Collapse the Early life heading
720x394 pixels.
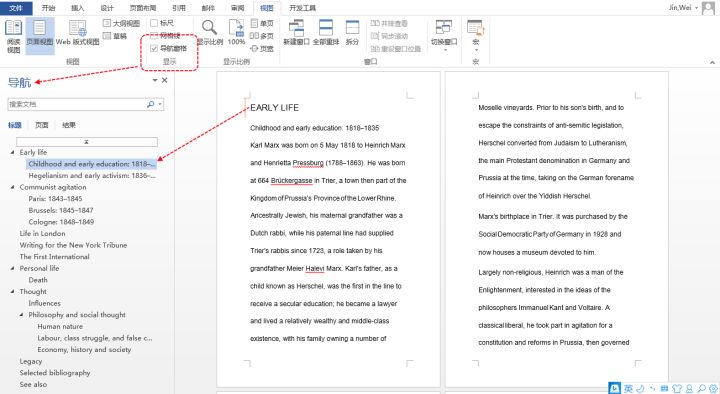coord(12,152)
